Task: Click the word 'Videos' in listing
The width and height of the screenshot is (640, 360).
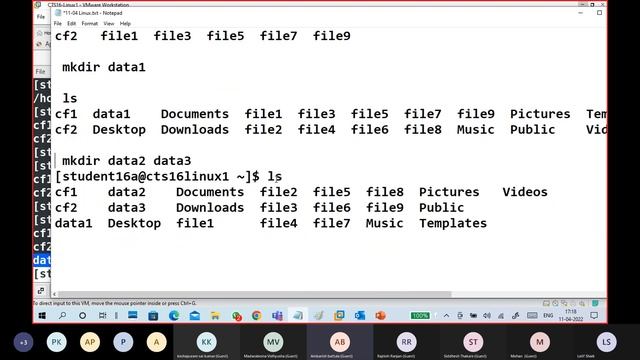Action: point(525,192)
